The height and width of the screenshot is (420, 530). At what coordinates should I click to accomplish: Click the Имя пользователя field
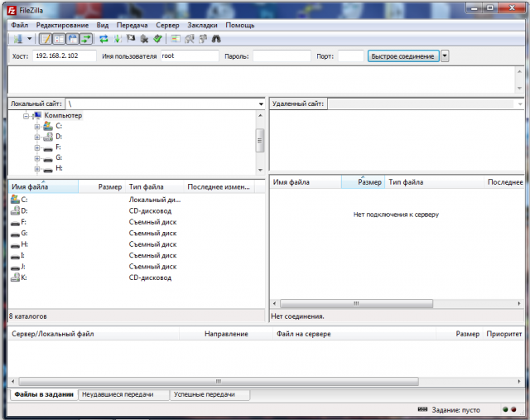coord(190,56)
